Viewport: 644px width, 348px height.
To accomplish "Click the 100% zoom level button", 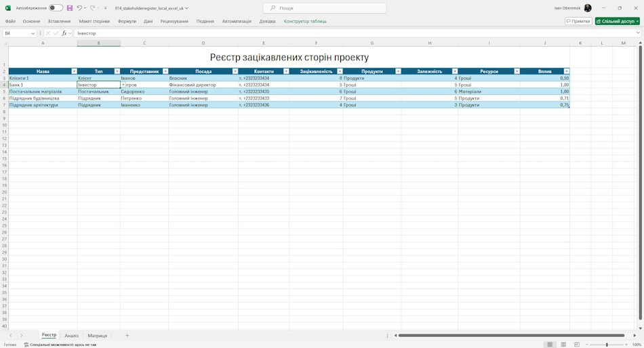I will click(x=637, y=345).
